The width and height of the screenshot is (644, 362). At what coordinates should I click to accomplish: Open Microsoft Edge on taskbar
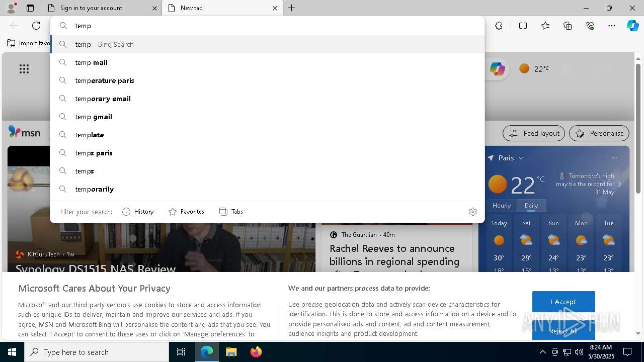207,352
